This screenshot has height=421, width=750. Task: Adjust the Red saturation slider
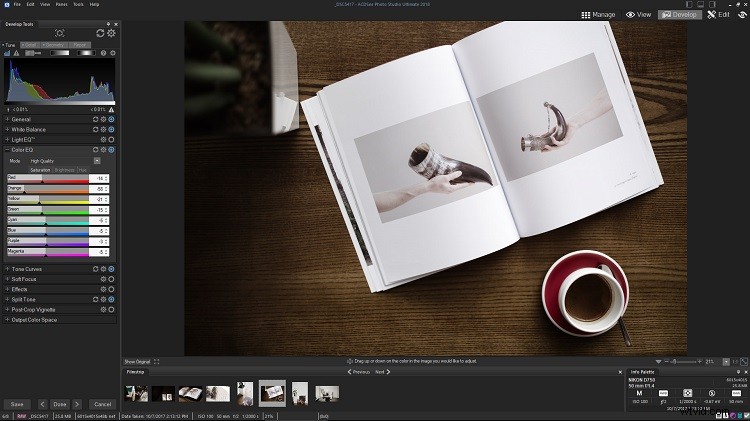pyautogui.click(x=48, y=178)
